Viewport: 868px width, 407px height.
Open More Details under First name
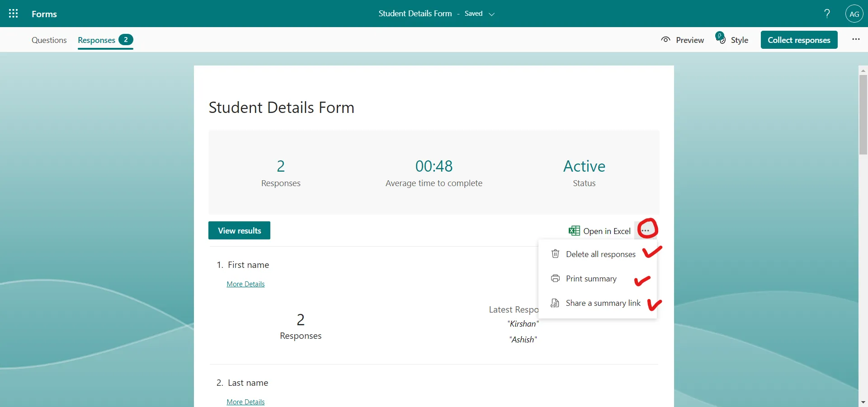pyautogui.click(x=245, y=284)
